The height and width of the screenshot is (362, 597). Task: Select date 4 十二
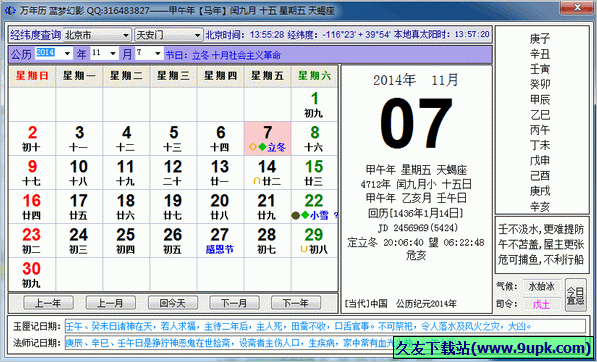click(x=126, y=139)
